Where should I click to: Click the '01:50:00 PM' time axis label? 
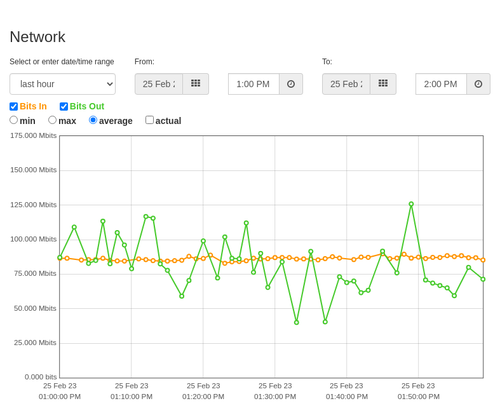[418, 397]
